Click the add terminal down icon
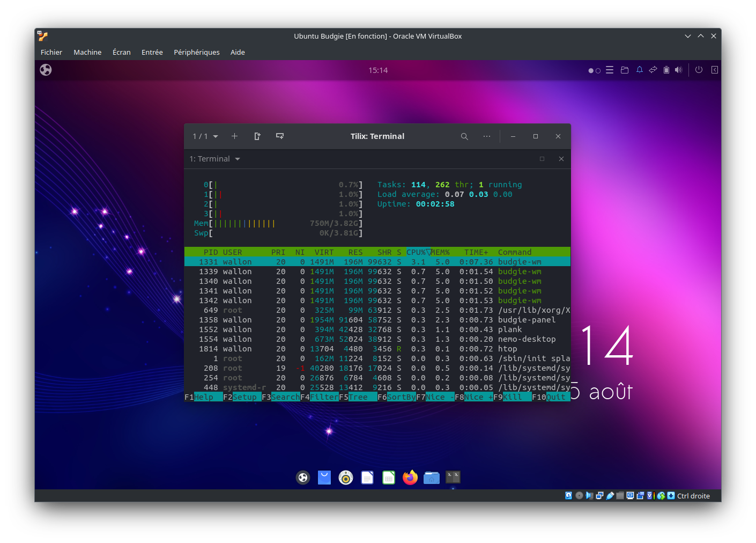Image resolution: width=756 pixels, height=543 pixels. tap(280, 136)
